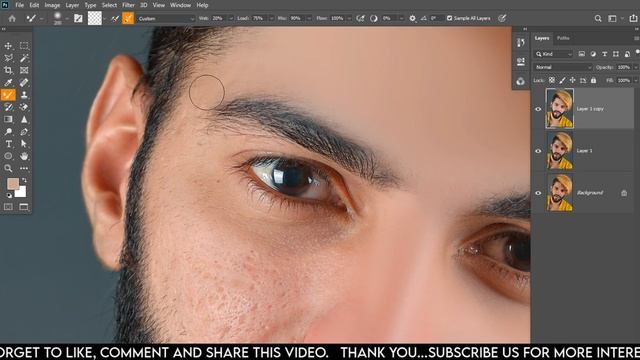The height and width of the screenshot is (360, 640).
Task: Open the Image menu
Action: [52, 5]
